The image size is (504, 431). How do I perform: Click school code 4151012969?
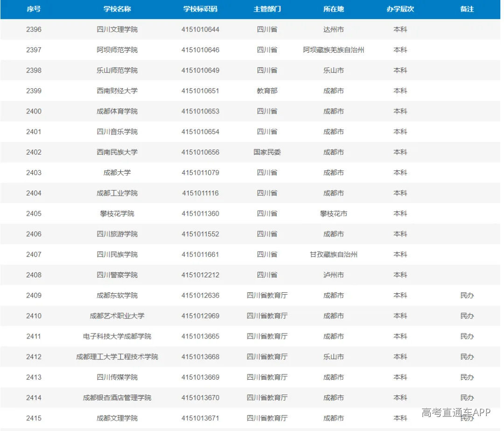point(200,316)
